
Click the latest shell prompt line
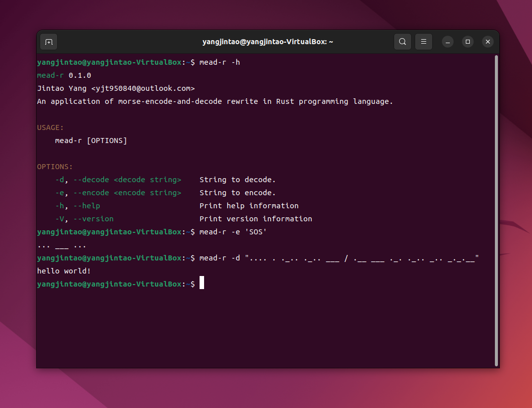click(x=115, y=284)
